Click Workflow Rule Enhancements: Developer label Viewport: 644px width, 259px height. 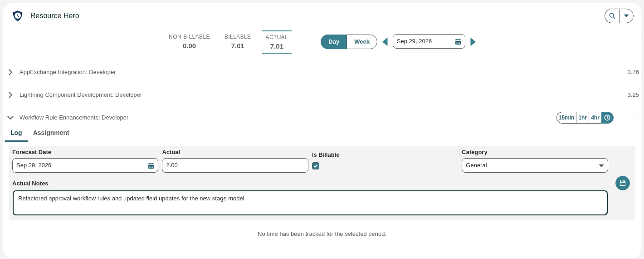pos(74,118)
